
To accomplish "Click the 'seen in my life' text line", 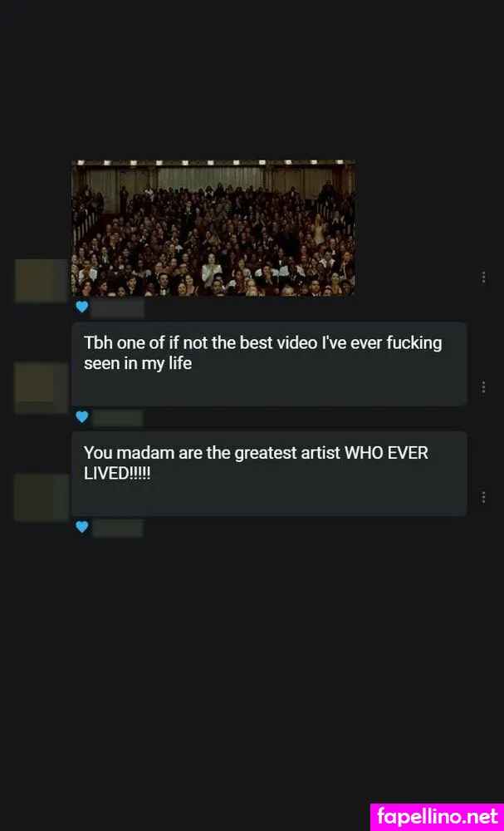I will pyautogui.click(x=138, y=364).
